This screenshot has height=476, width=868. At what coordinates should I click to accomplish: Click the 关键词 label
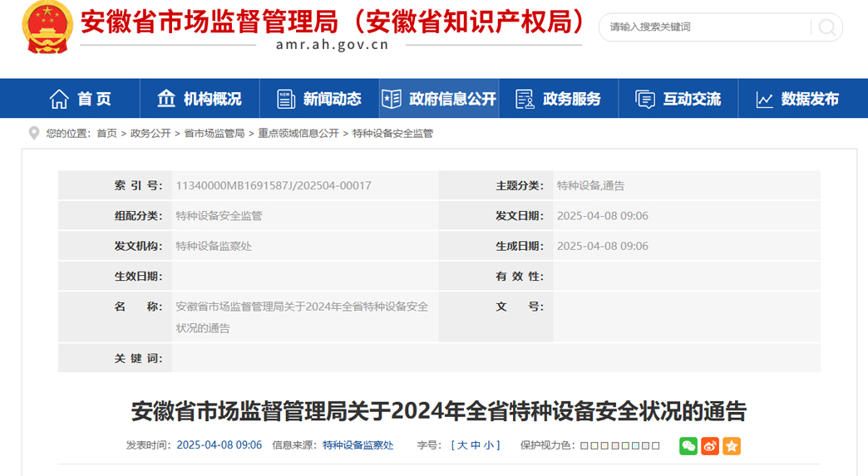point(138,358)
